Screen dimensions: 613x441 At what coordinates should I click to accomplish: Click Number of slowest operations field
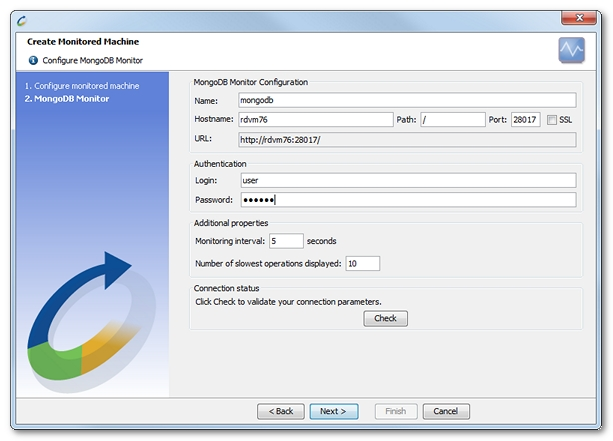(x=362, y=264)
